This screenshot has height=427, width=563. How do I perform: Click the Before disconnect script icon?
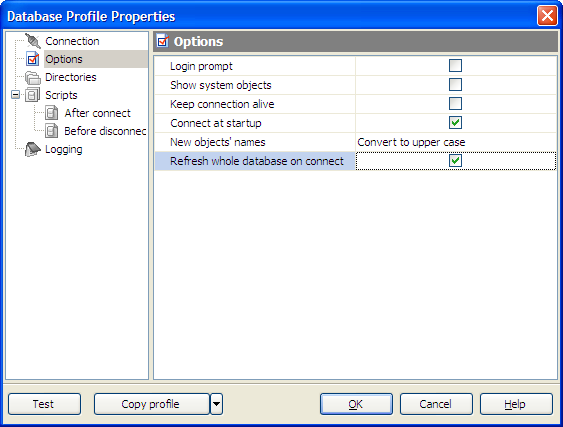[52, 131]
